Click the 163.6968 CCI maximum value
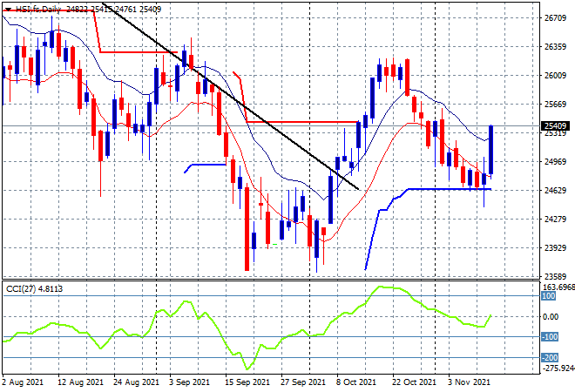Image resolution: width=575 pixels, height=392 pixels. tap(558, 287)
